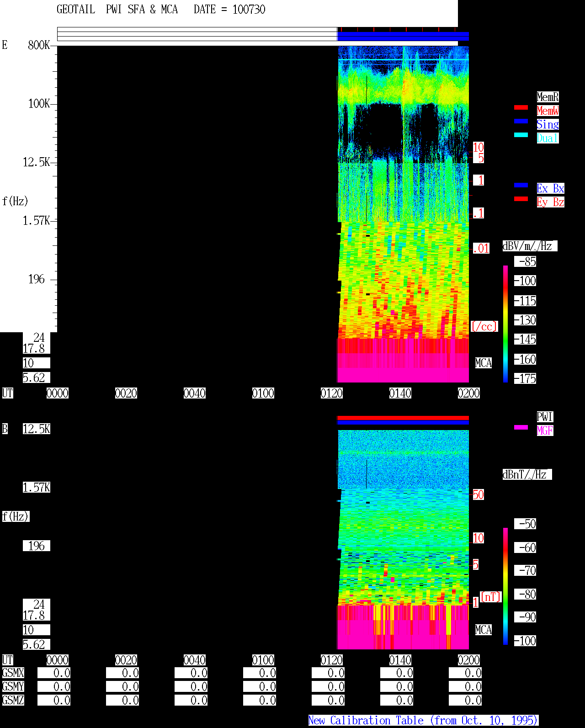Click the -85 color scale value

point(525,261)
